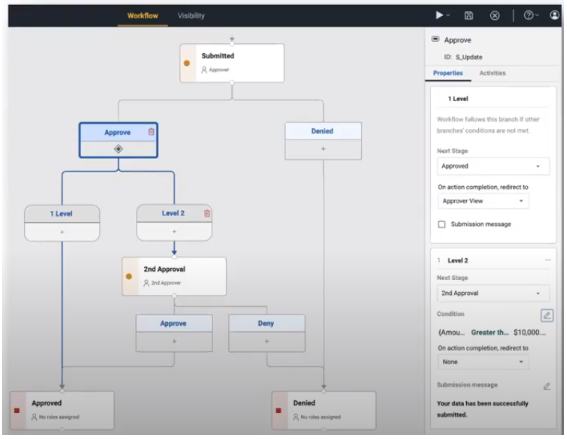Open the user profile icon
The height and width of the screenshot is (439, 567).
click(x=554, y=15)
